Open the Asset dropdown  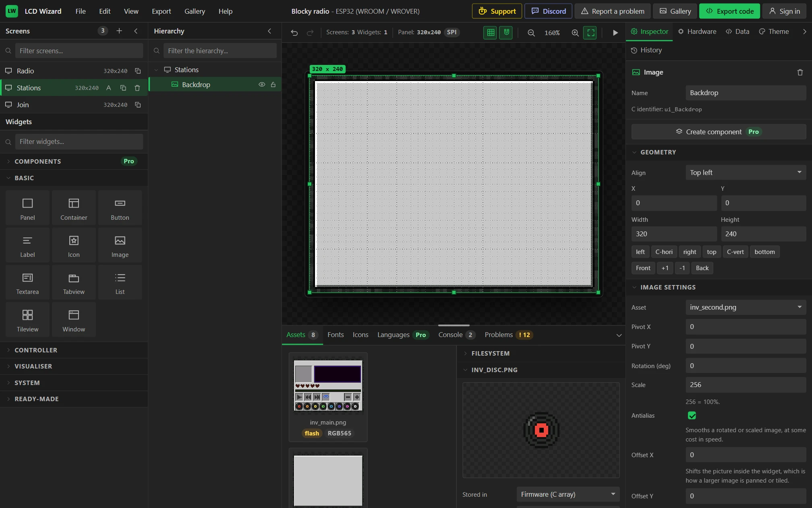pos(746,307)
